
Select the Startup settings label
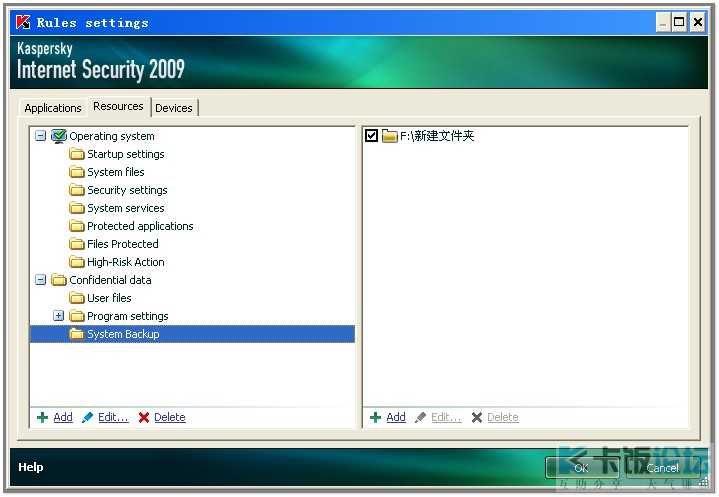126,154
